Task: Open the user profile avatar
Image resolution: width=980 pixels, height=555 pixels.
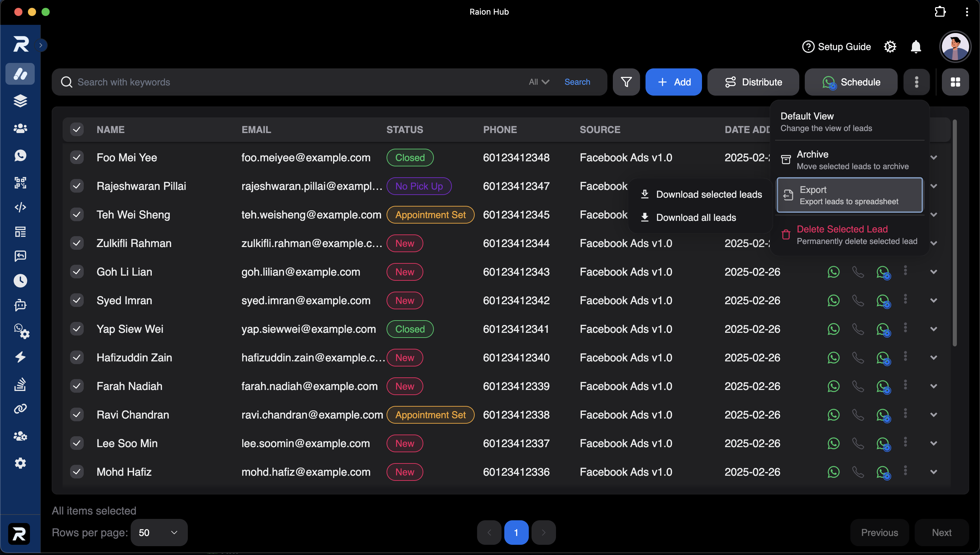Action: [954, 47]
